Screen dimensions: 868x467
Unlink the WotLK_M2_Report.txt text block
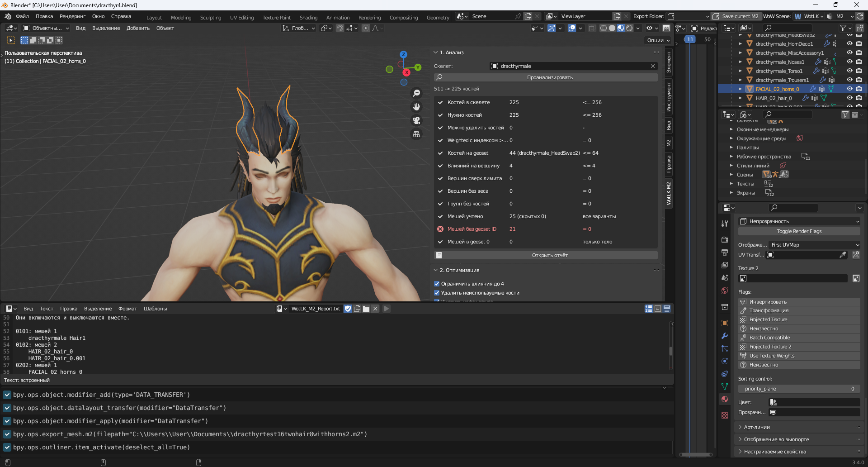pyautogui.click(x=375, y=309)
